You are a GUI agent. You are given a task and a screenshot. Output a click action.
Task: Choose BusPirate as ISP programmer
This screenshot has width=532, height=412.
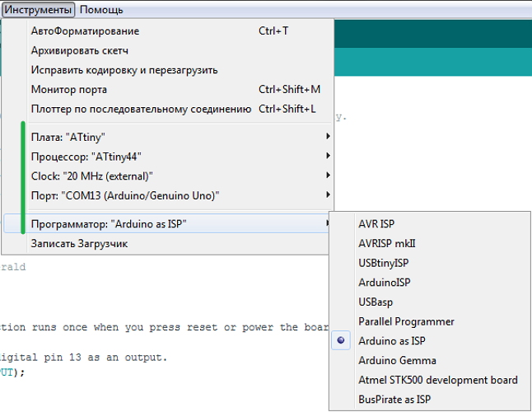[394, 400]
